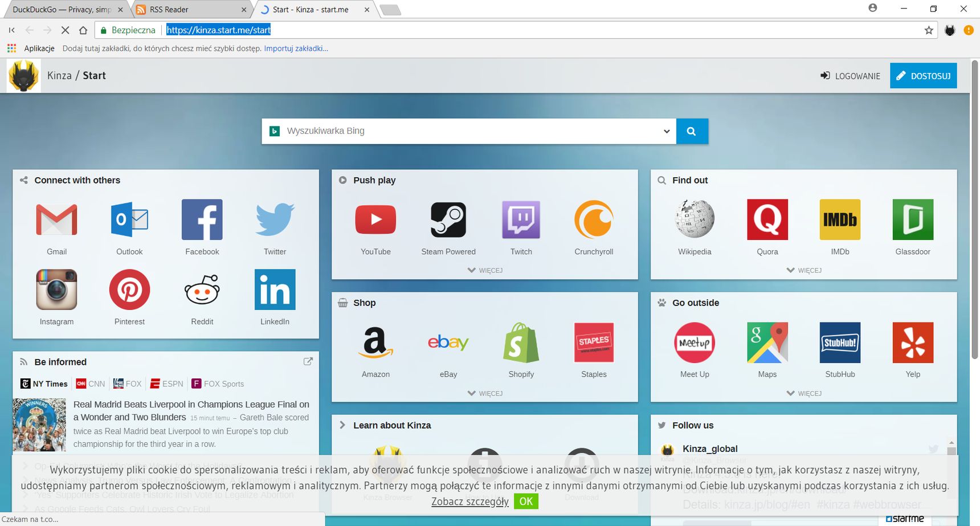The image size is (980, 526).
Task: Click the orange alert icon in toolbar
Action: (x=969, y=30)
